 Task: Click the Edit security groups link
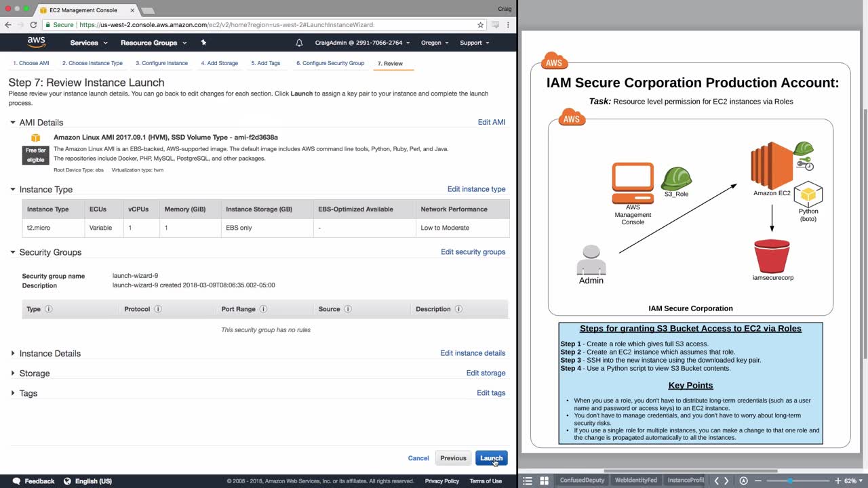click(473, 252)
